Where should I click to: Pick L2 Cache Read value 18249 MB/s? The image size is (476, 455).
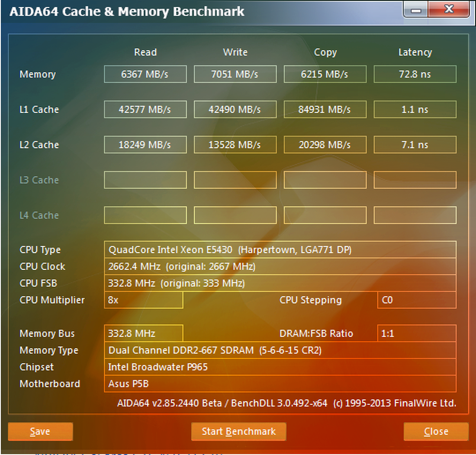pyautogui.click(x=145, y=145)
